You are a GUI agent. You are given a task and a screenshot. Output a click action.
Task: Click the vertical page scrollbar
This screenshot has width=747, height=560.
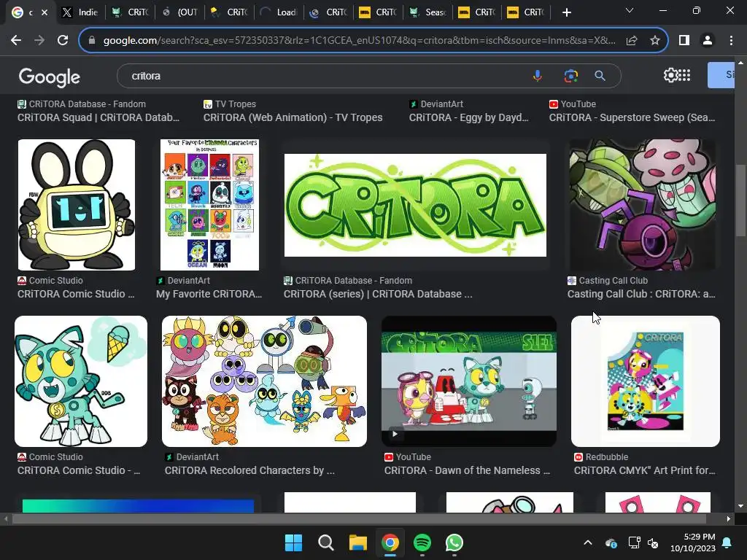pos(740,200)
